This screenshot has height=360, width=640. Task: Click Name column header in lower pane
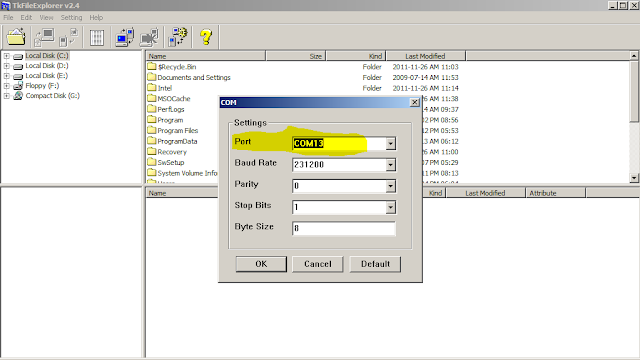(182, 193)
